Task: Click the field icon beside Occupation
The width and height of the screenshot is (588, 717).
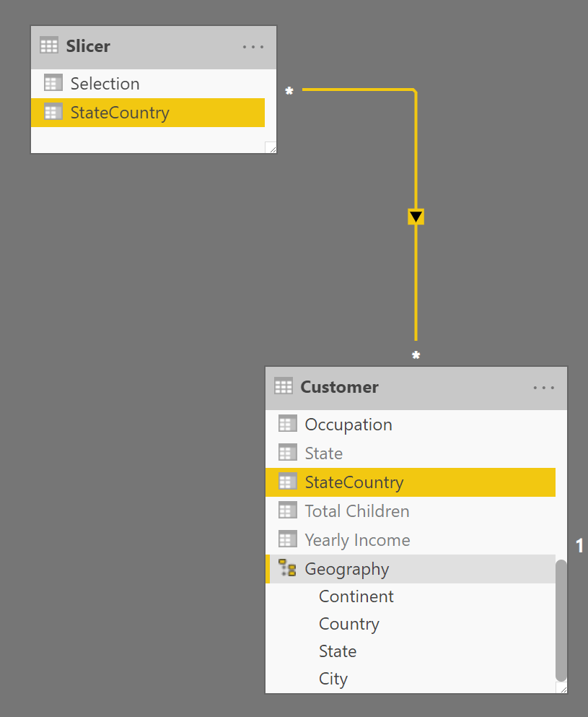Action: [x=287, y=424]
